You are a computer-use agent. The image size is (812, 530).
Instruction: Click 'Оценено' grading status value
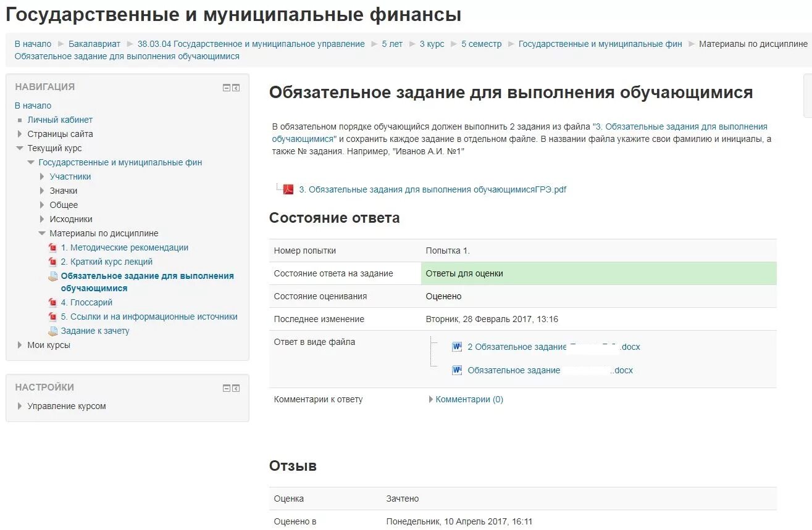(444, 296)
